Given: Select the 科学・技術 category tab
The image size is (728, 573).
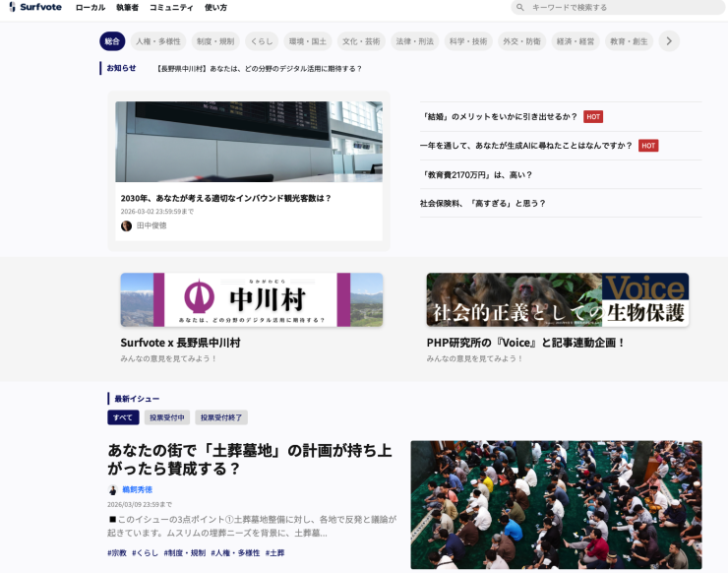Looking at the screenshot, I should pyautogui.click(x=468, y=41).
